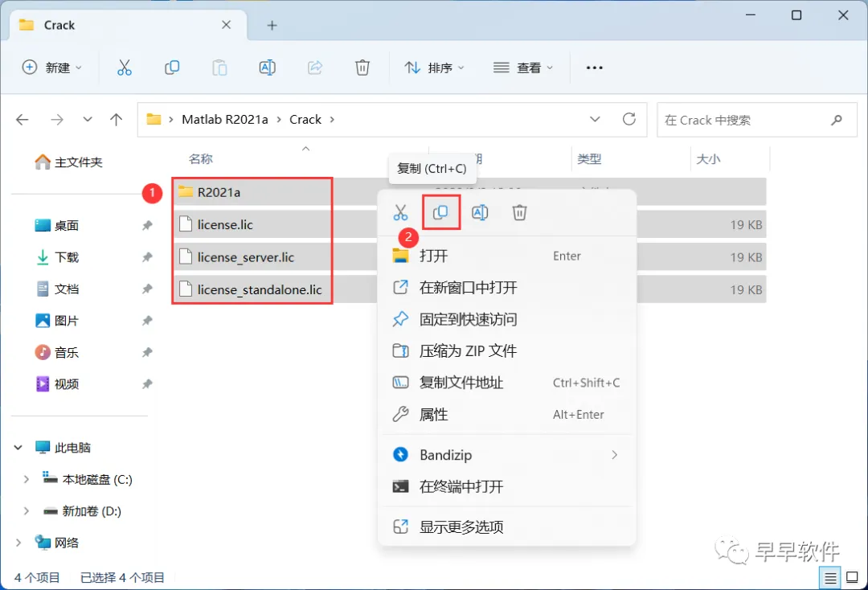Open the See more three-dots toolbar menu
This screenshot has height=590, width=868.
point(594,68)
